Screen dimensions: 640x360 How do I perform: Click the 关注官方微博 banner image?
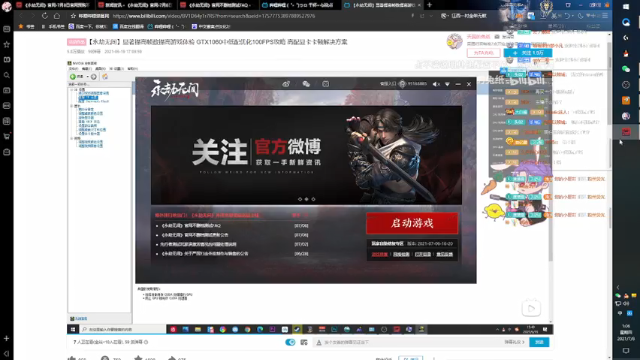tap(306, 155)
